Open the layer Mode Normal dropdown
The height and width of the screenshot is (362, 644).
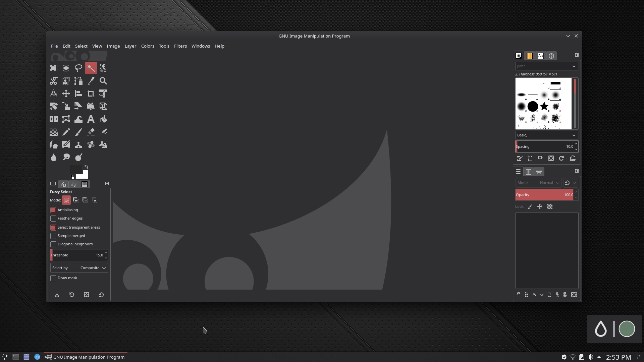pos(538,183)
